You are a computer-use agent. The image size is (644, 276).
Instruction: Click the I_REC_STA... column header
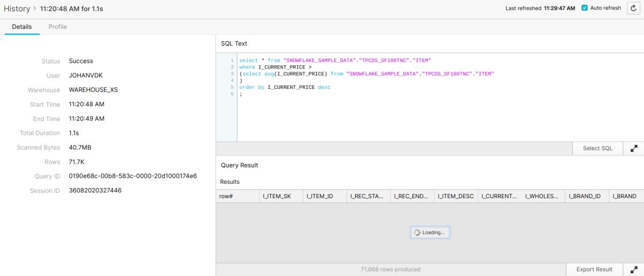[x=369, y=196]
